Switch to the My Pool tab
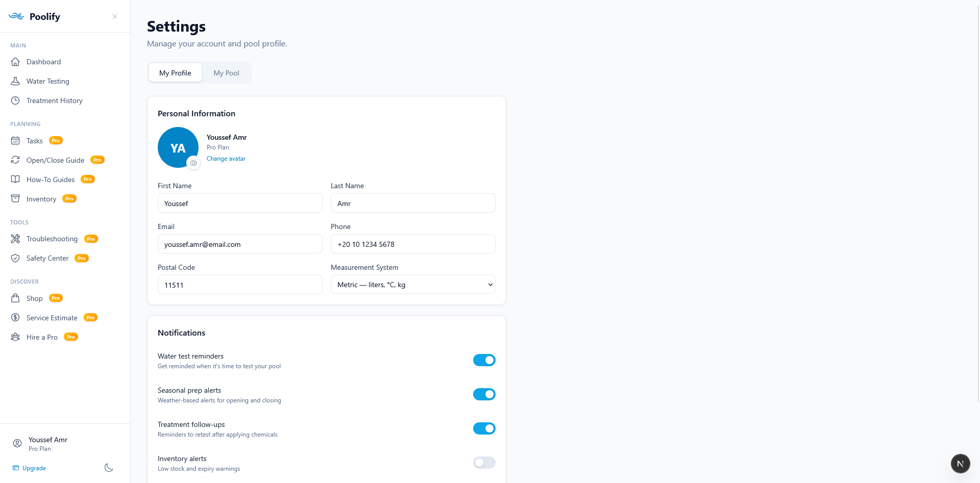Viewport: 980px width, 483px height. 226,73
